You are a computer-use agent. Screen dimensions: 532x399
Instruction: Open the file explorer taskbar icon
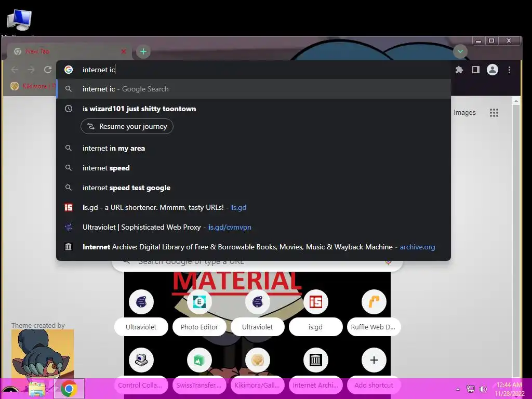(37, 389)
